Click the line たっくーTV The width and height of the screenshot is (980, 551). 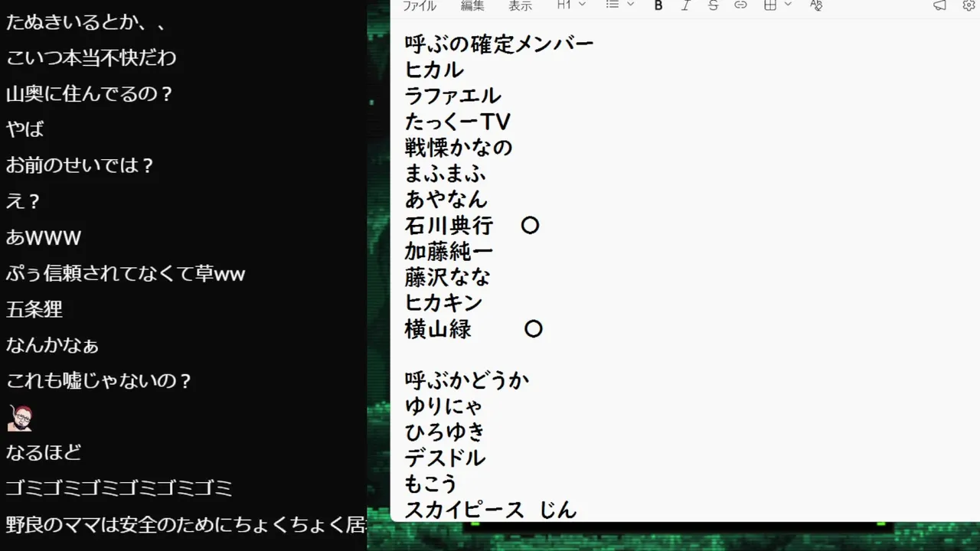point(457,122)
